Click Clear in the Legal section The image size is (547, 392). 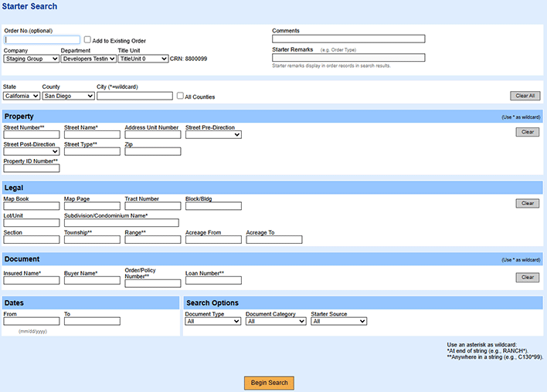coord(527,204)
